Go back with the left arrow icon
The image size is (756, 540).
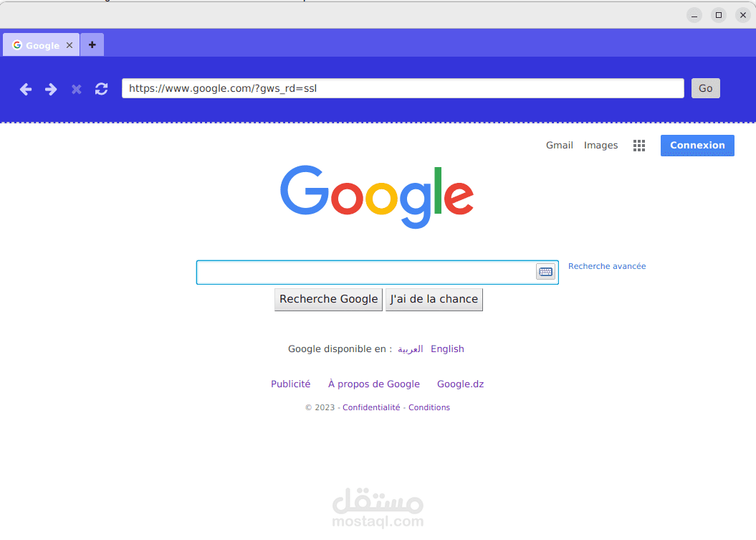26,89
